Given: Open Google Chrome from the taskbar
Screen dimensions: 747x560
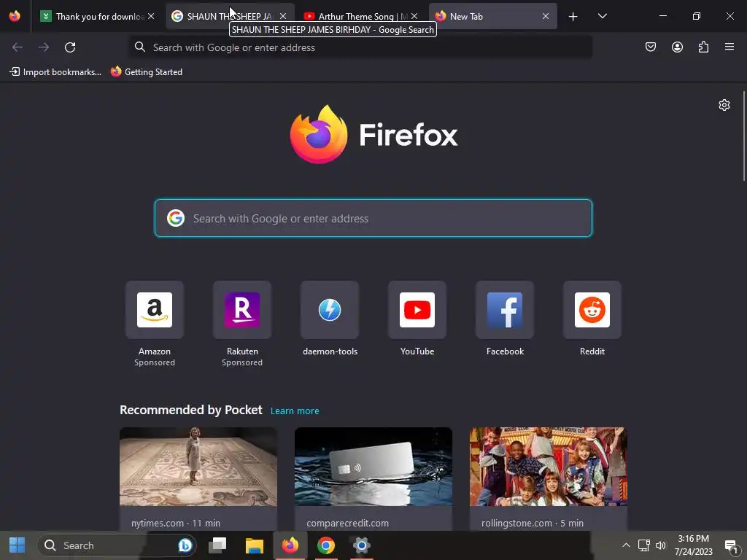Looking at the screenshot, I should (x=326, y=545).
